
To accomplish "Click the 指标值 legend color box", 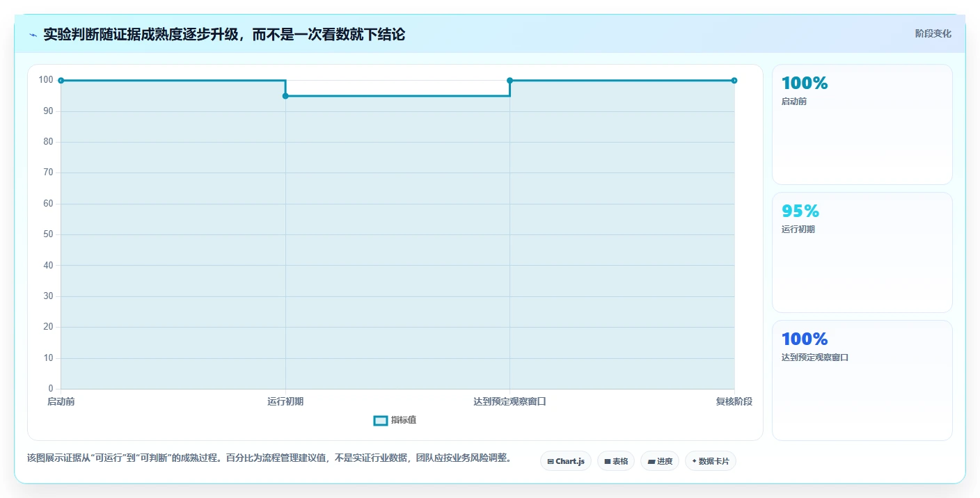I will [381, 420].
